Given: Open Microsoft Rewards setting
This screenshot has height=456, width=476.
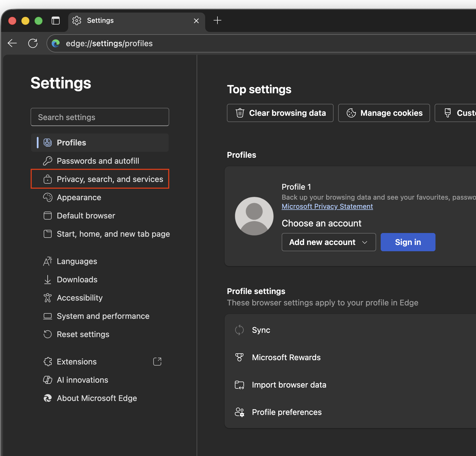Looking at the screenshot, I should point(350,357).
